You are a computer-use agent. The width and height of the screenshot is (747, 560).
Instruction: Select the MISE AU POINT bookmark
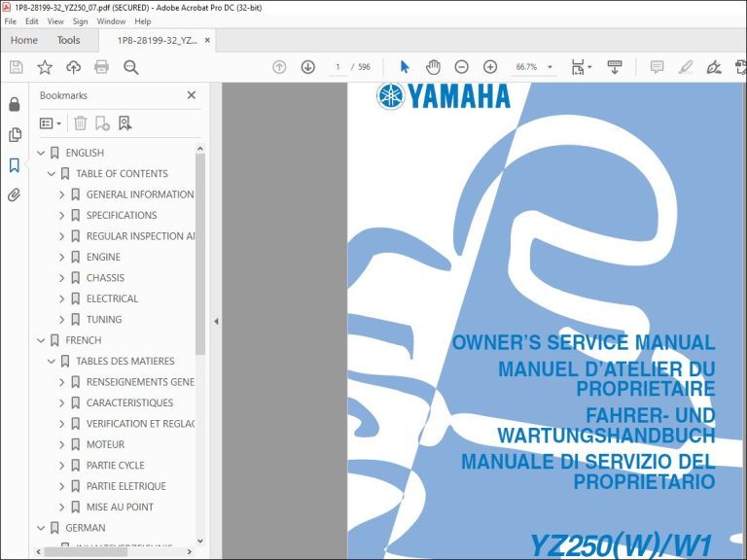pos(120,507)
